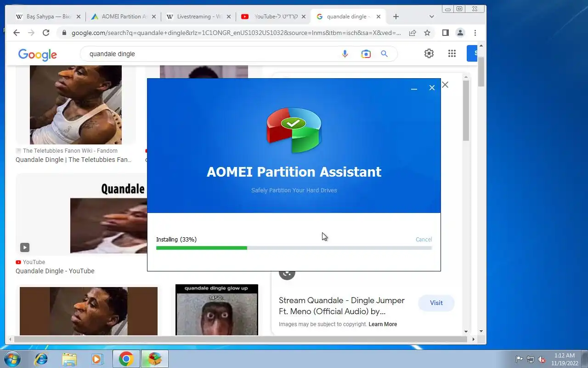Click the installation progress bar
The height and width of the screenshot is (368, 588).
point(294,248)
